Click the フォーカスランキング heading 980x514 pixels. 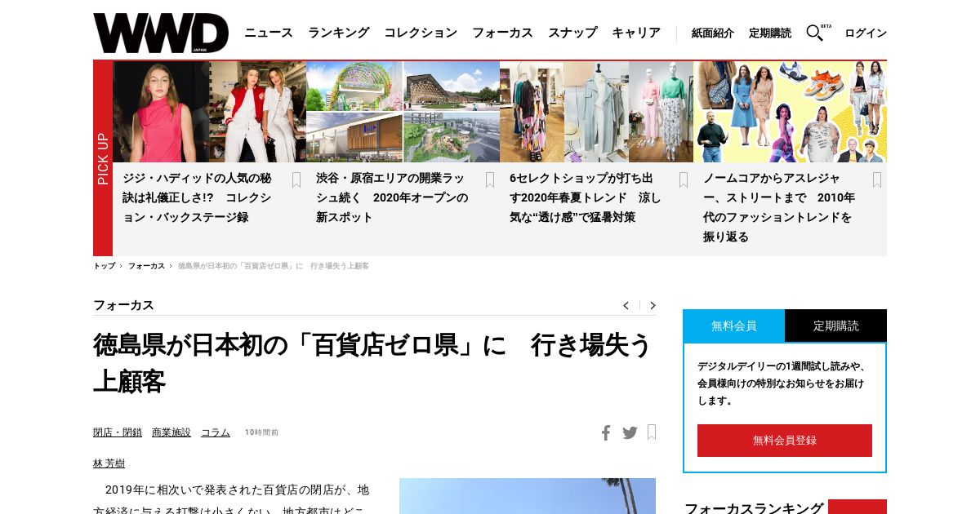(754, 508)
